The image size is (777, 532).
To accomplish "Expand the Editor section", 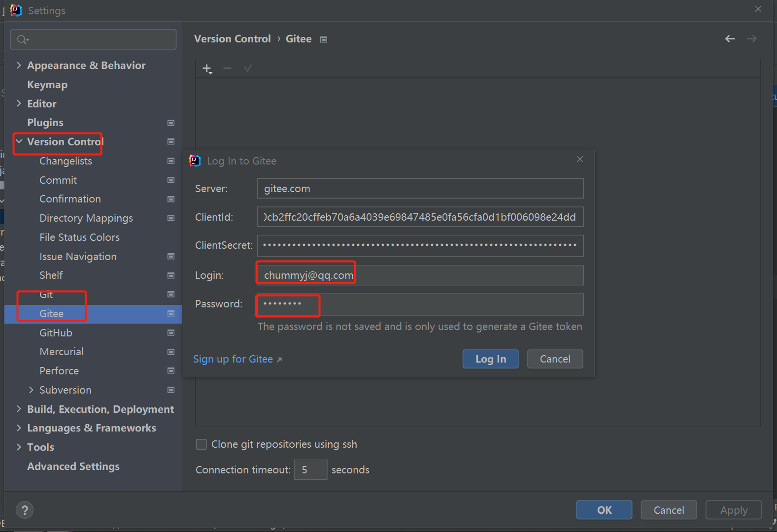I will click(x=19, y=103).
